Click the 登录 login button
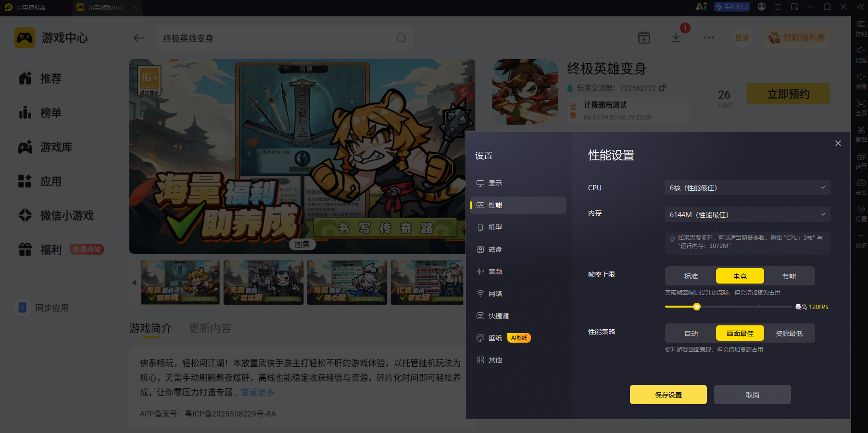Screen dimensions: 868x433 tap(742, 37)
